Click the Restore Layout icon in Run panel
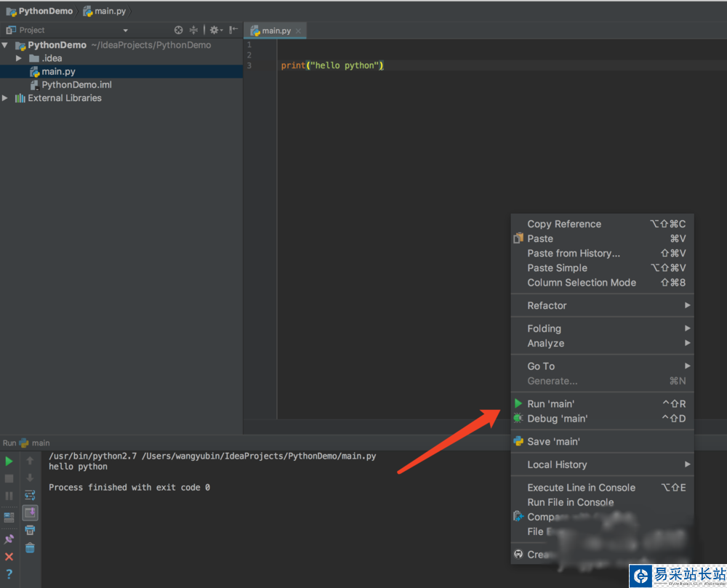This screenshot has height=588, width=727. click(9, 517)
